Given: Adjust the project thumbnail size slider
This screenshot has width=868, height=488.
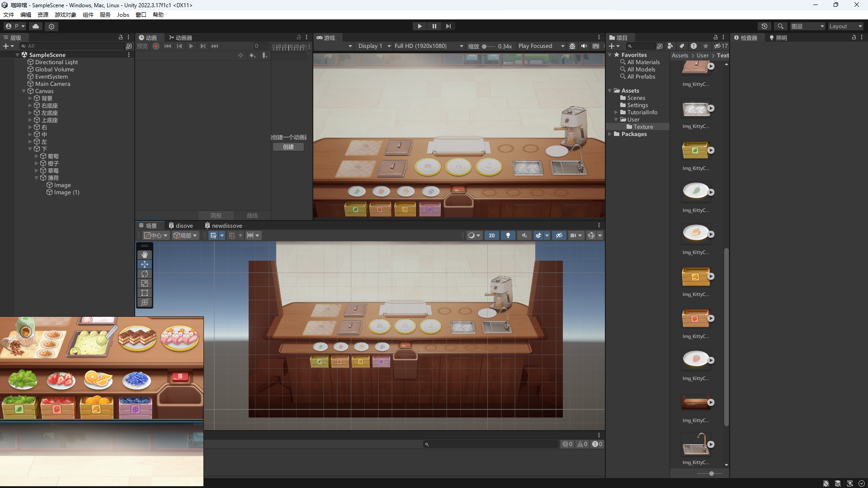Looking at the screenshot, I should tap(712, 474).
